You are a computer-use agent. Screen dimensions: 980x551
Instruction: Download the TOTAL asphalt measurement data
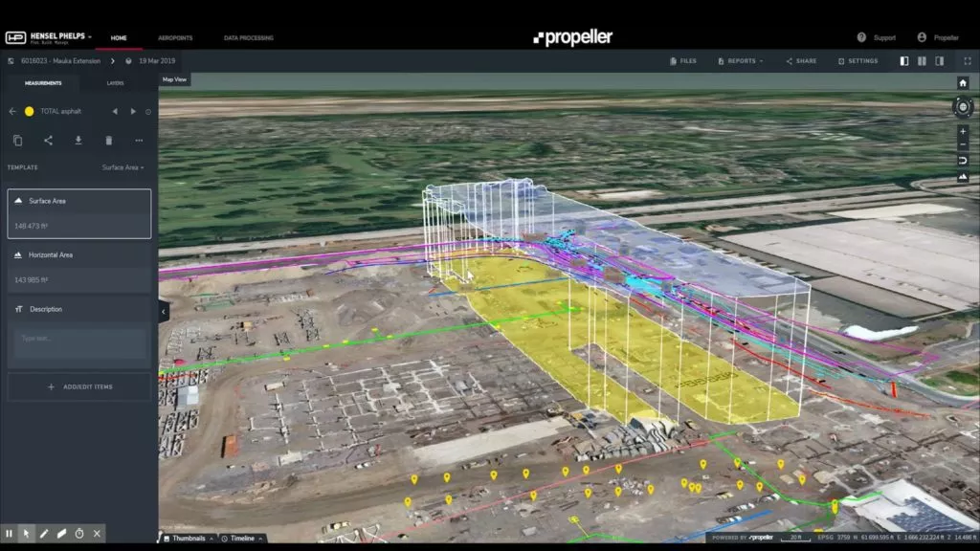[79, 140]
